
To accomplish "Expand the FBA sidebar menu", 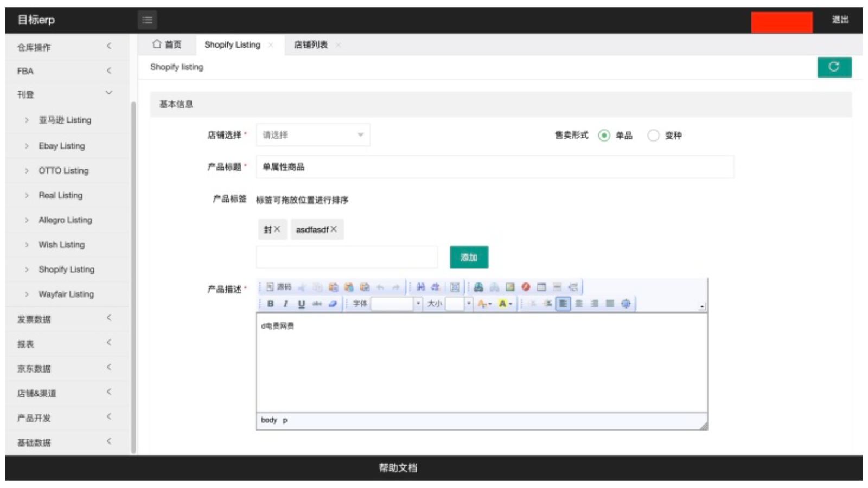I will [67, 70].
